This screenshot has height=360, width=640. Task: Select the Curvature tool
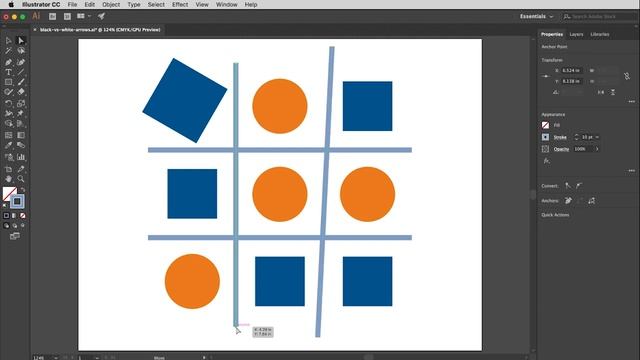tap(21, 62)
